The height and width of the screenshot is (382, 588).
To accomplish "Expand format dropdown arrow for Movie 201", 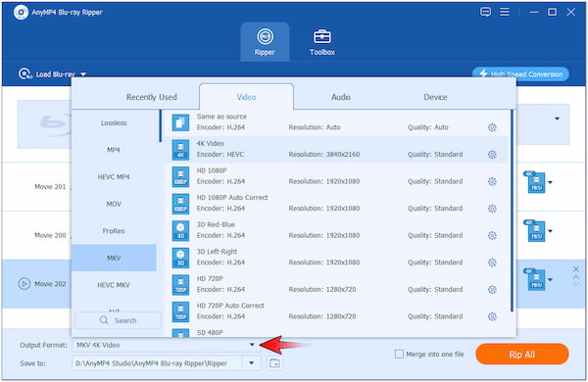I will tap(550, 182).
